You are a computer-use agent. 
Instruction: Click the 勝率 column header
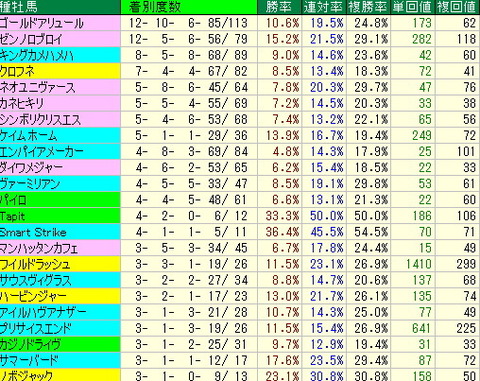pyautogui.click(x=280, y=7)
